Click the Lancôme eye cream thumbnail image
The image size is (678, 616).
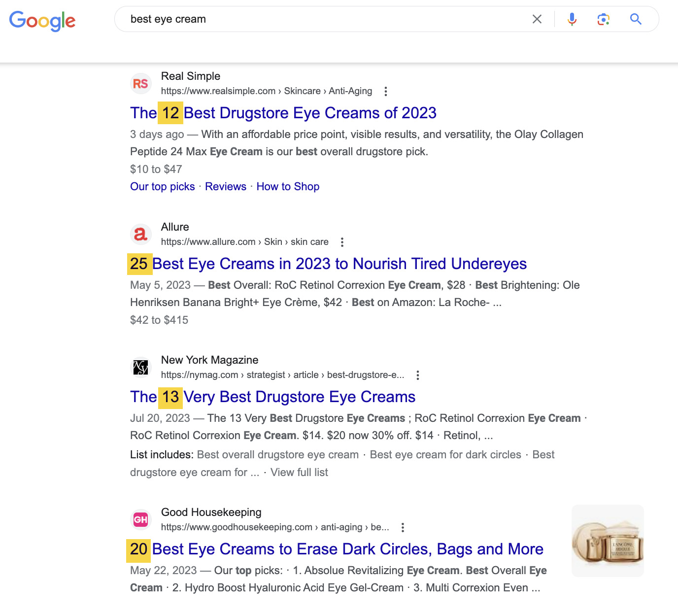coord(608,541)
